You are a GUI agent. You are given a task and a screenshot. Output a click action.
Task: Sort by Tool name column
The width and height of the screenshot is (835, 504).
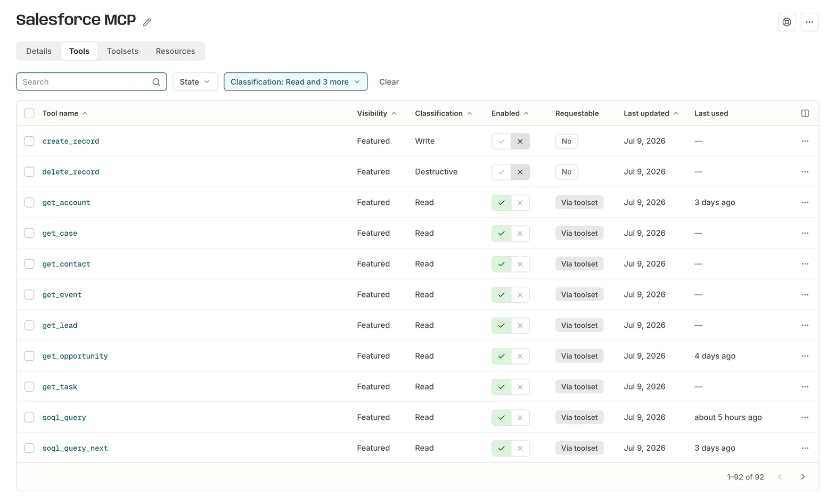(65, 113)
